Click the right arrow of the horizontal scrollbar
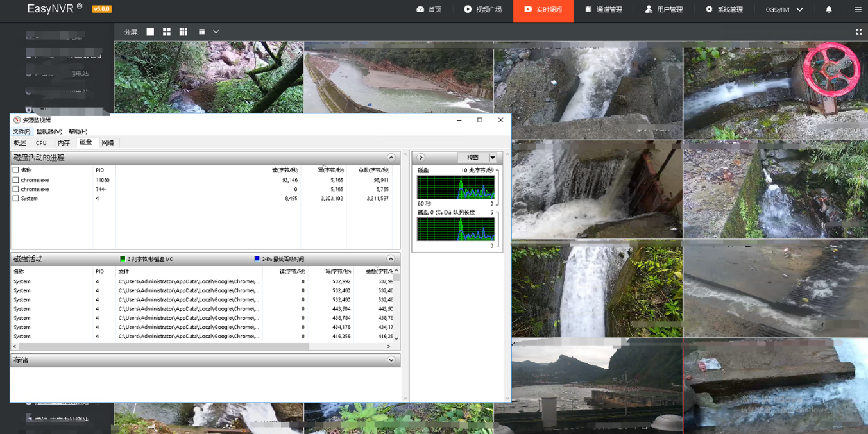Viewport: 868px width, 434px height. point(389,347)
